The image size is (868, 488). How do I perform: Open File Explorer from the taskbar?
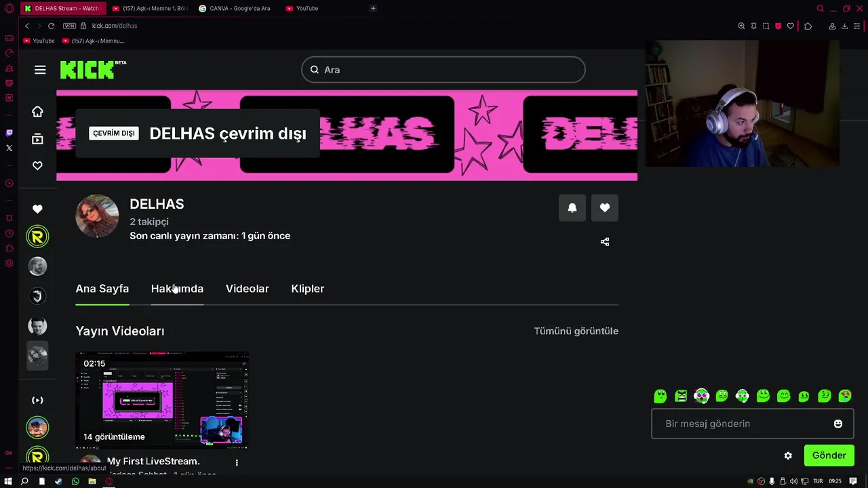[x=92, y=481]
